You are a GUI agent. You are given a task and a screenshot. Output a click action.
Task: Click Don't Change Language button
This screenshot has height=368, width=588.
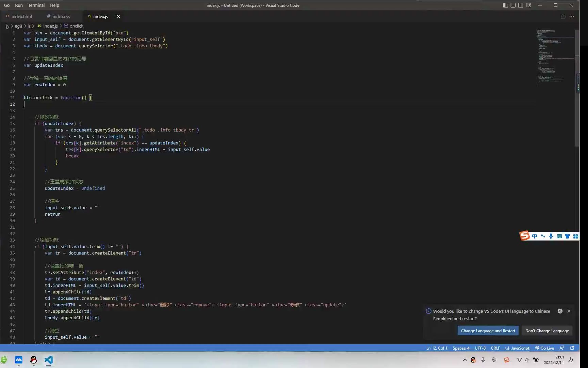pos(547,331)
